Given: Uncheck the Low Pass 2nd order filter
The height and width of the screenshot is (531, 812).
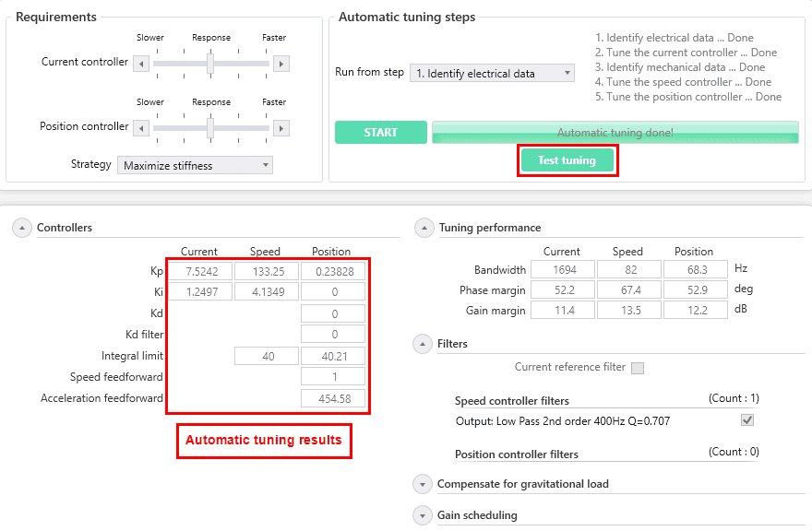Looking at the screenshot, I should coord(747,420).
